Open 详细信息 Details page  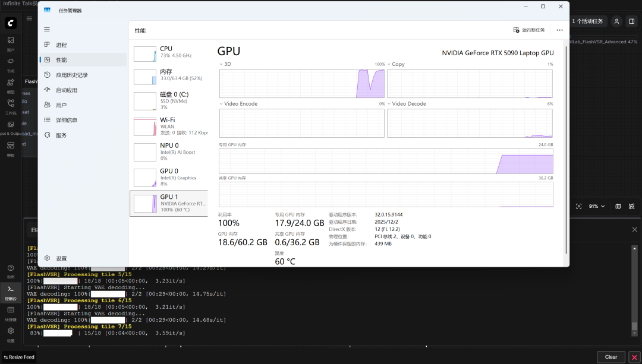point(83,120)
